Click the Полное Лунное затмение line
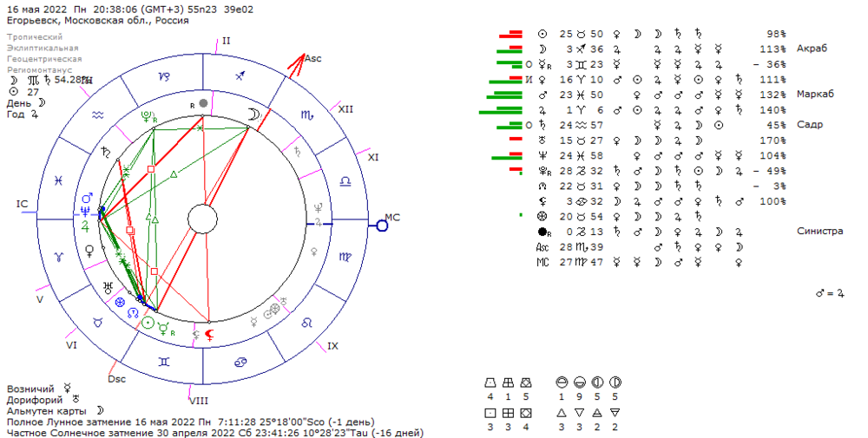 [x=190, y=422]
